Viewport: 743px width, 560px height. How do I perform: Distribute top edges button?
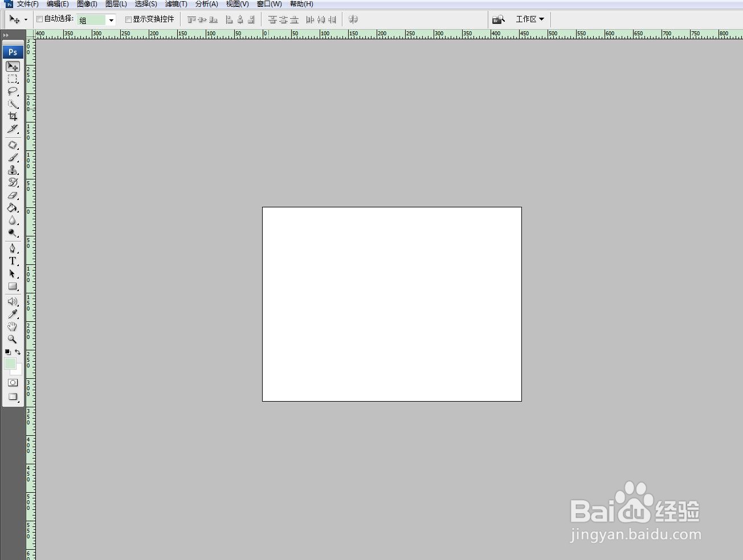coord(272,19)
